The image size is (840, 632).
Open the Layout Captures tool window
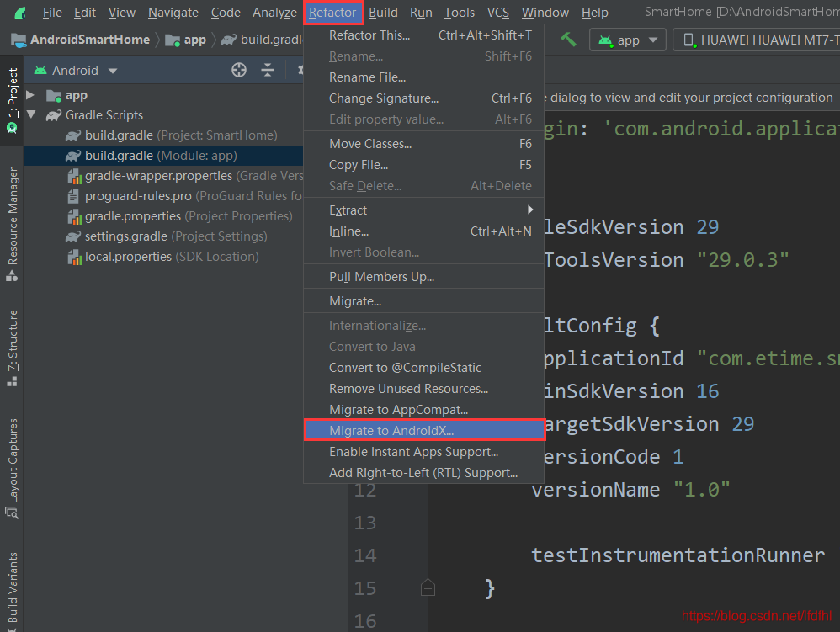point(13,468)
